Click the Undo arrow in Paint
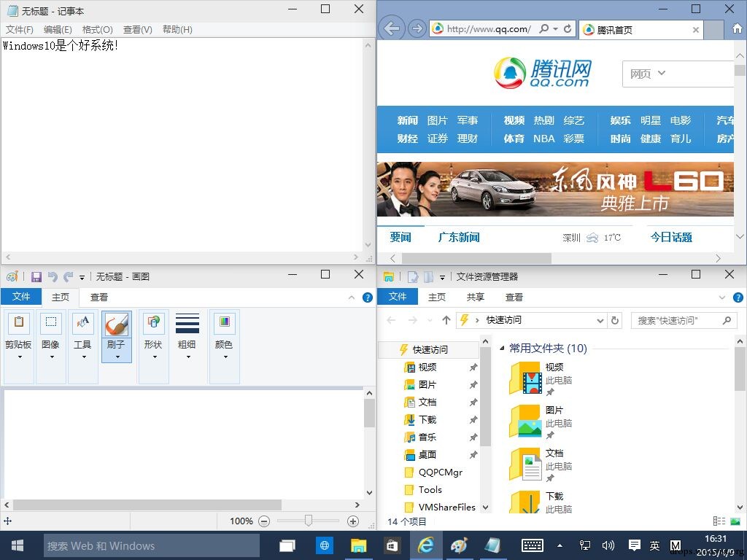Image resolution: width=747 pixels, height=560 pixels. pos(53,276)
